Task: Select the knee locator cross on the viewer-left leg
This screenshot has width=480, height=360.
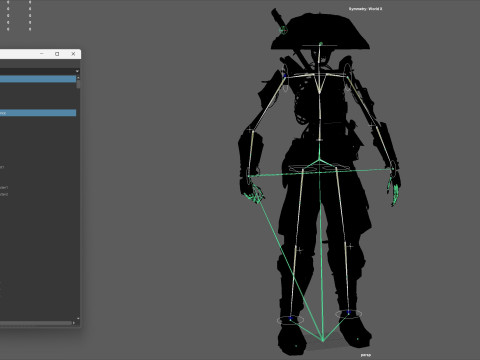Action: coord(299,250)
